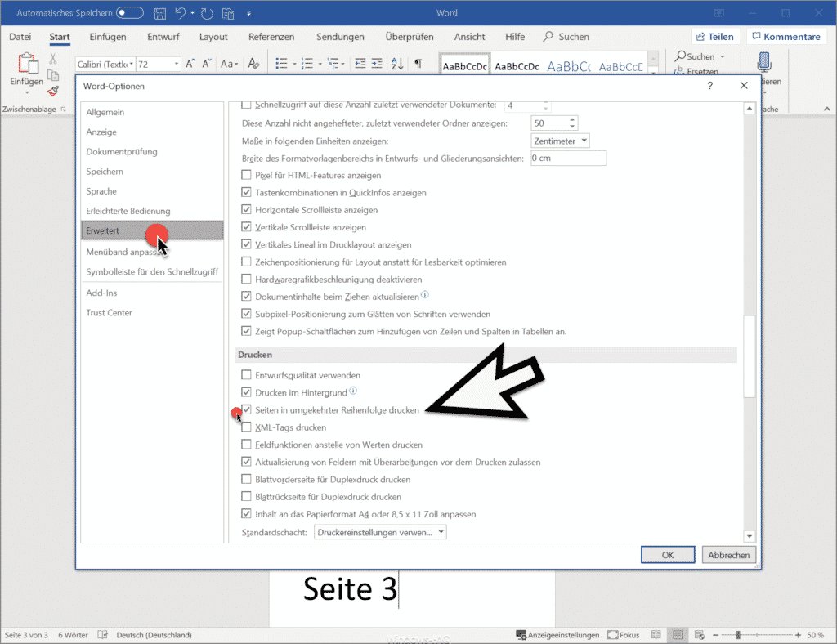Click the zoom slider handle
The width and height of the screenshot is (837, 644).
(738, 635)
